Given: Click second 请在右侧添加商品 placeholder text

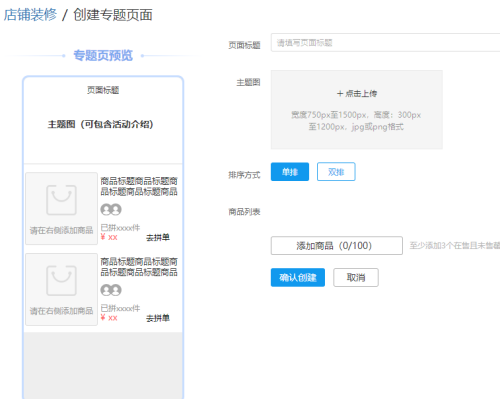Looking at the screenshot, I should [x=61, y=311].
